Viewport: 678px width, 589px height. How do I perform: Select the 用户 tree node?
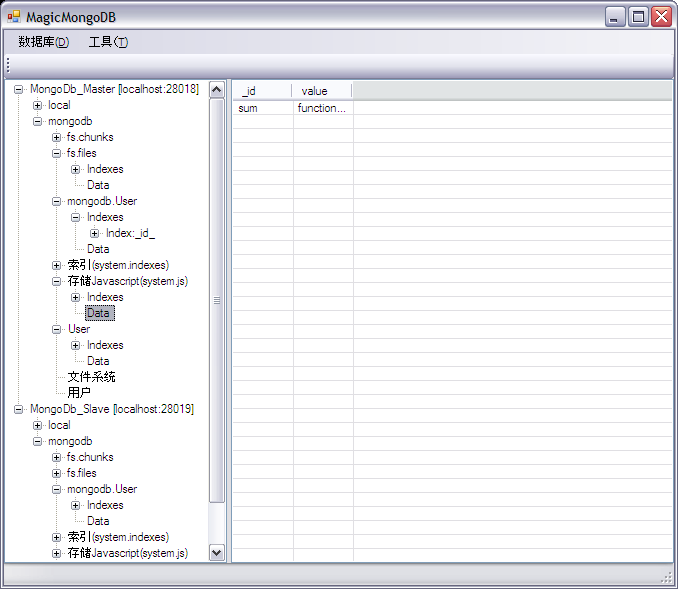79,393
